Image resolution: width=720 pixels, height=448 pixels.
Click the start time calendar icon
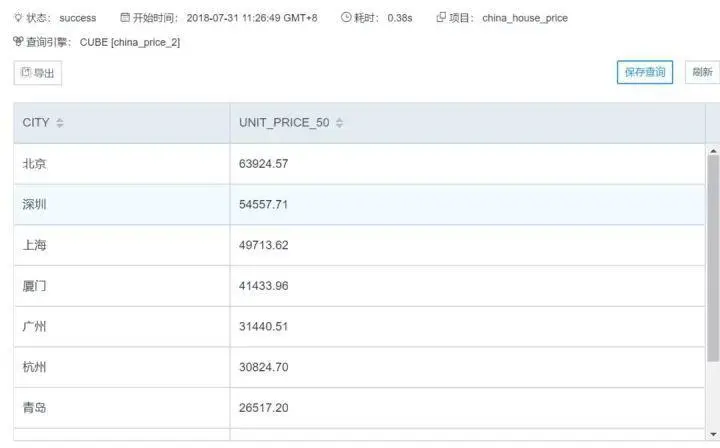[x=125, y=17]
